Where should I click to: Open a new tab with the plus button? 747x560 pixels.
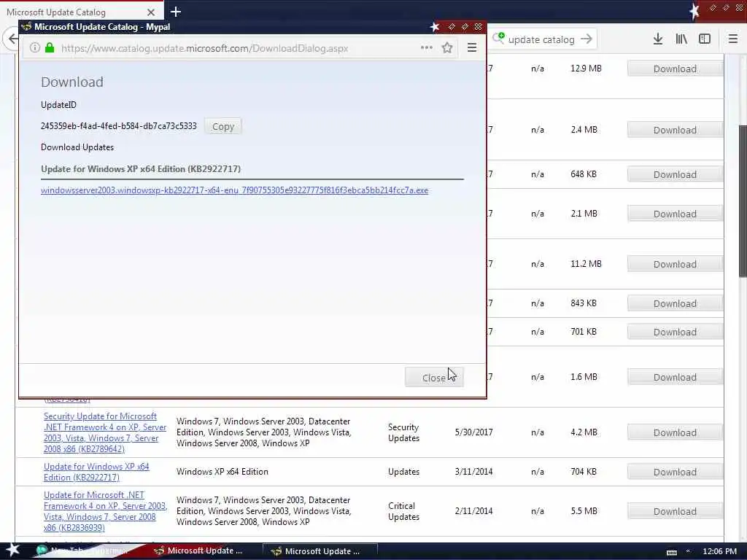176,12
